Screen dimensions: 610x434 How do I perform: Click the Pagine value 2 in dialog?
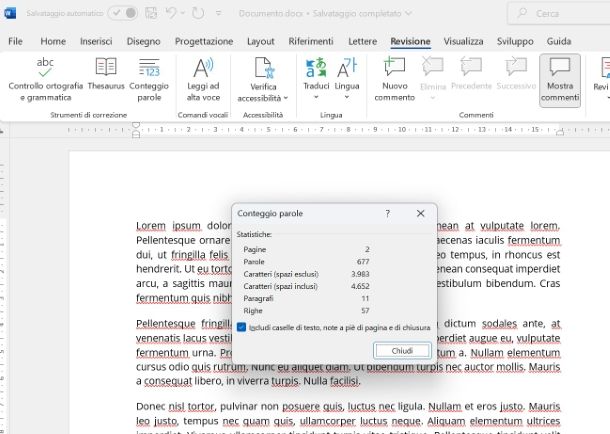click(x=367, y=249)
